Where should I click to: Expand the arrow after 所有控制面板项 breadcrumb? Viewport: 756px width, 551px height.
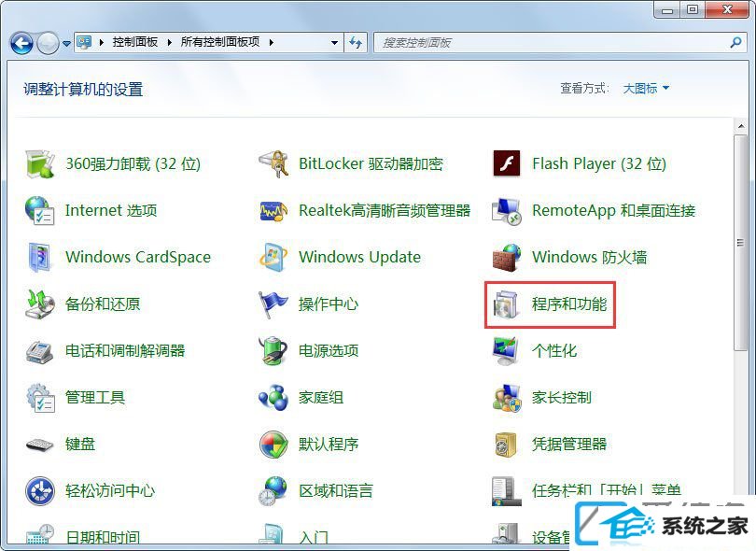(272, 42)
